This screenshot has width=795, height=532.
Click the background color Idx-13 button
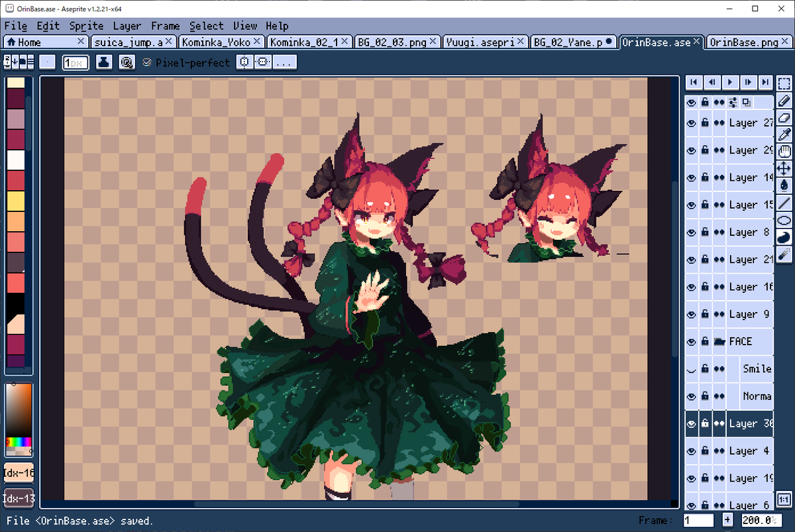click(x=19, y=498)
